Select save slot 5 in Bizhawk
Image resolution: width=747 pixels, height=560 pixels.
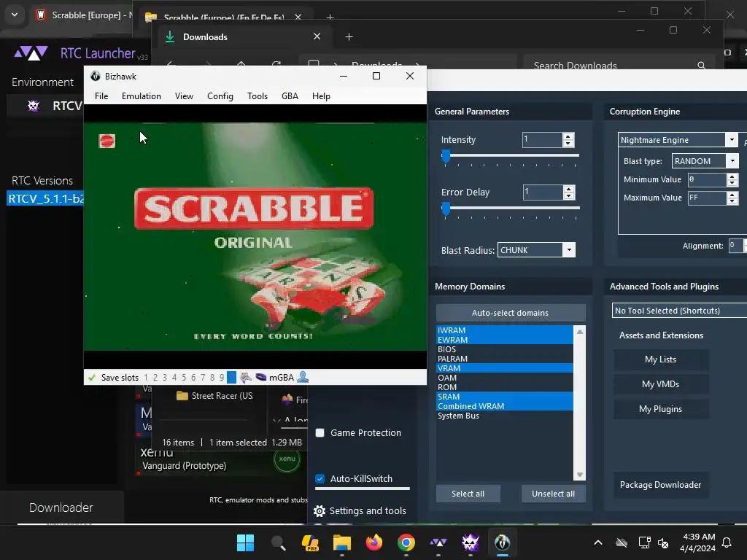pyautogui.click(x=184, y=378)
